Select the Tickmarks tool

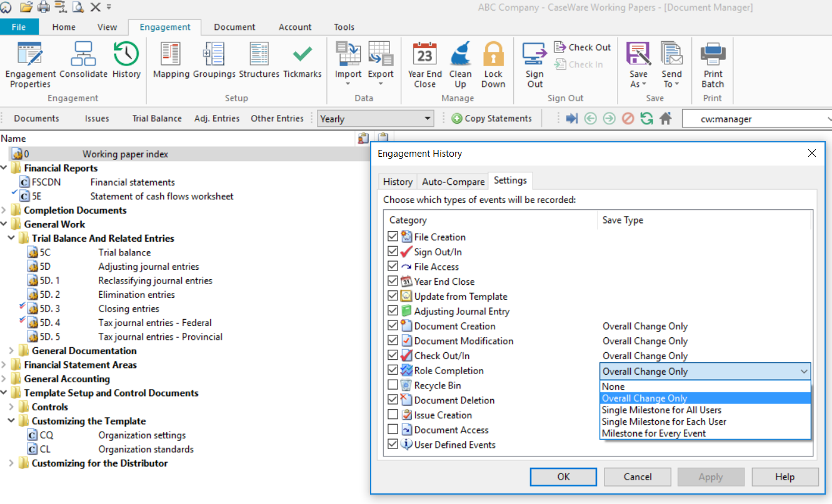(x=302, y=59)
